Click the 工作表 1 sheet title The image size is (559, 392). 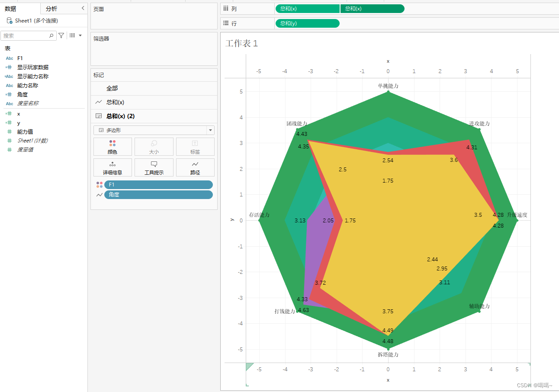[242, 43]
